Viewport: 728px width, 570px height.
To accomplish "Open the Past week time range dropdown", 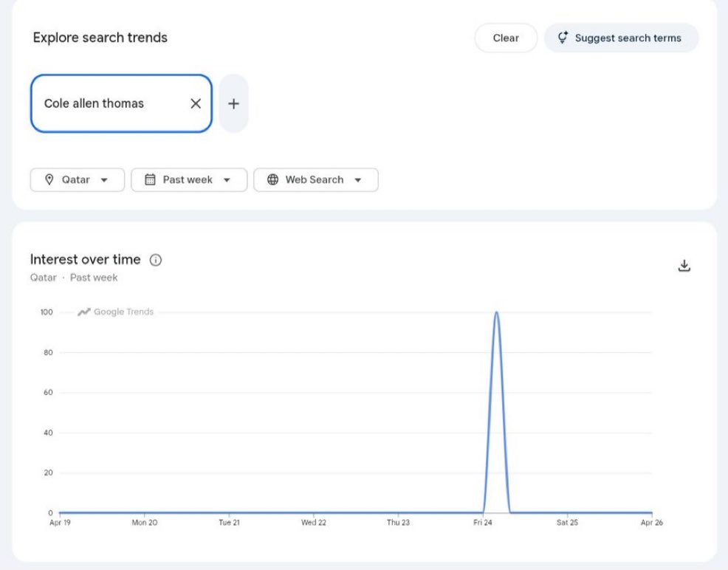I will (x=189, y=179).
